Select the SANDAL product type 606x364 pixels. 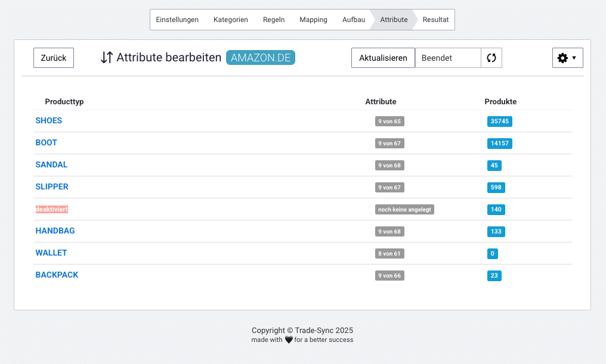pyautogui.click(x=51, y=165)
